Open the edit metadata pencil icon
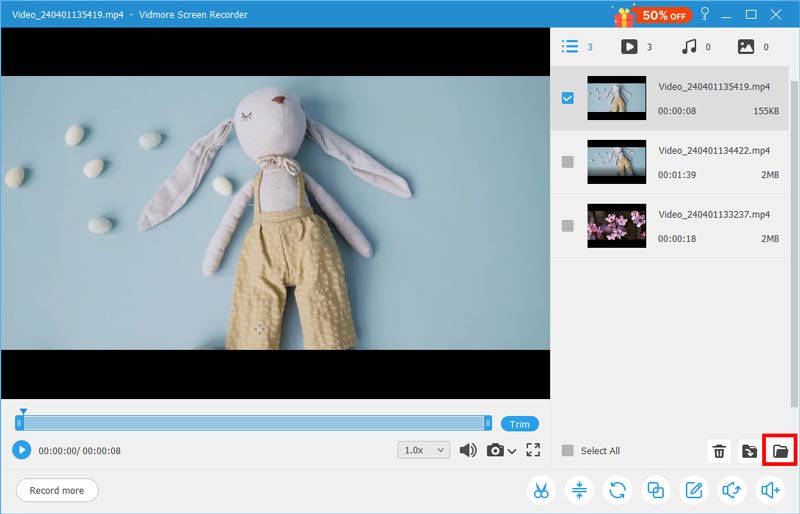800x514 pixels. point(693,490)
